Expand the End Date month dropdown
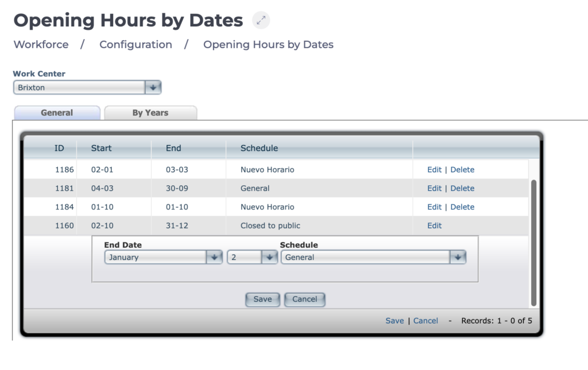Viewport: 588px width, 370px height. click(214, 258)
